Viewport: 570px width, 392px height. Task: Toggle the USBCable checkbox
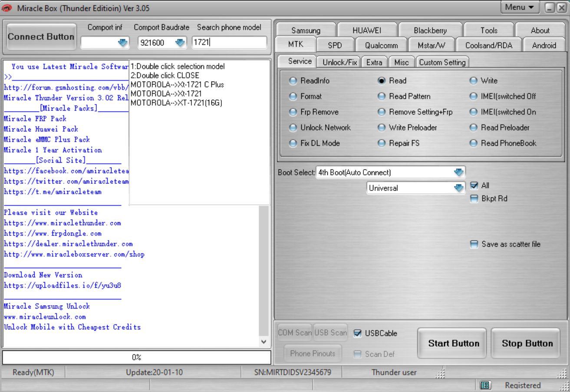tap(358, 333)
